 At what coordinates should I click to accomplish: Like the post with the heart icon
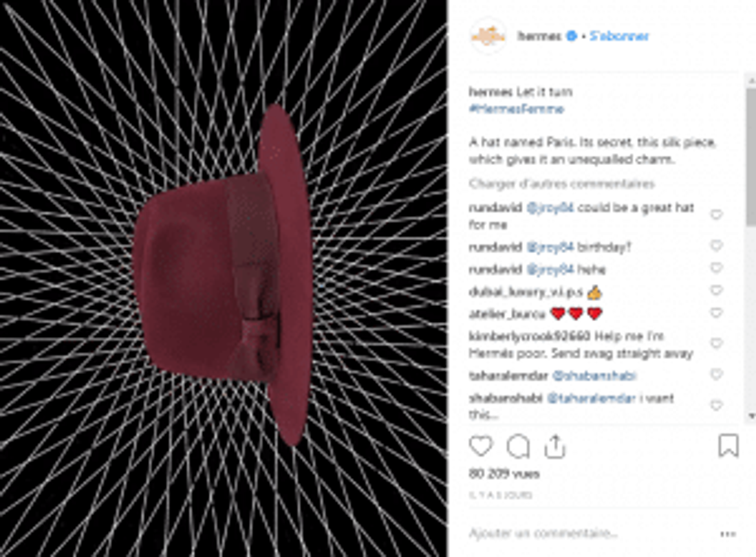(x=481, y=446)
